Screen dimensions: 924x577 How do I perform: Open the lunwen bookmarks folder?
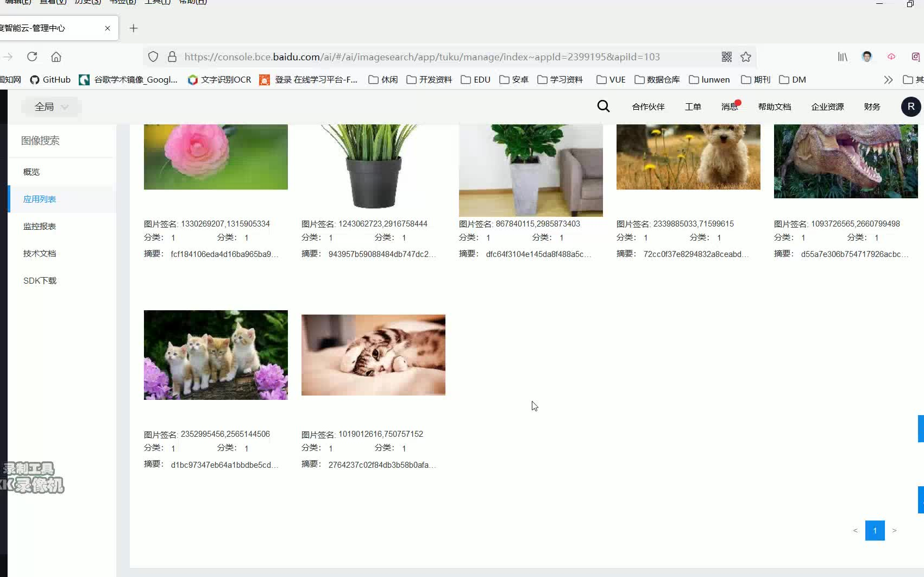point(709,80)
